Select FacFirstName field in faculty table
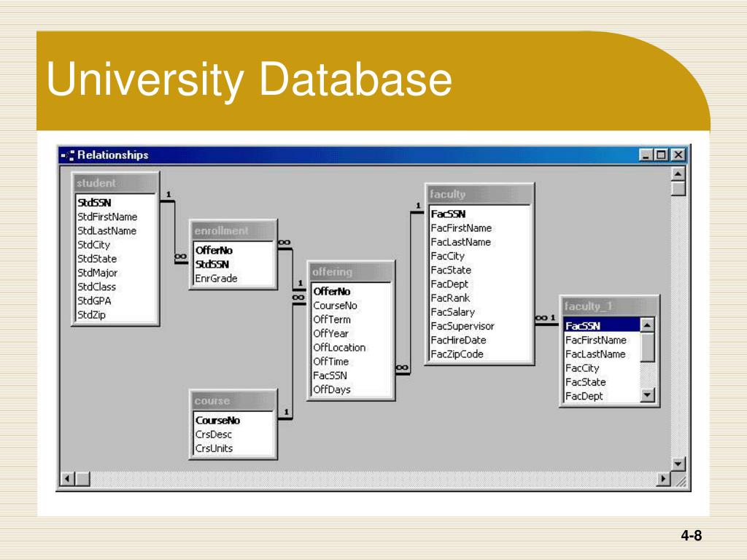 tap(461, 228)
